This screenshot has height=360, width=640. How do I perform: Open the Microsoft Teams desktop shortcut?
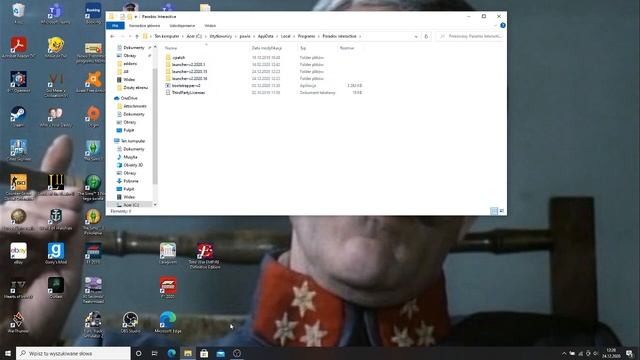point(56,14)
